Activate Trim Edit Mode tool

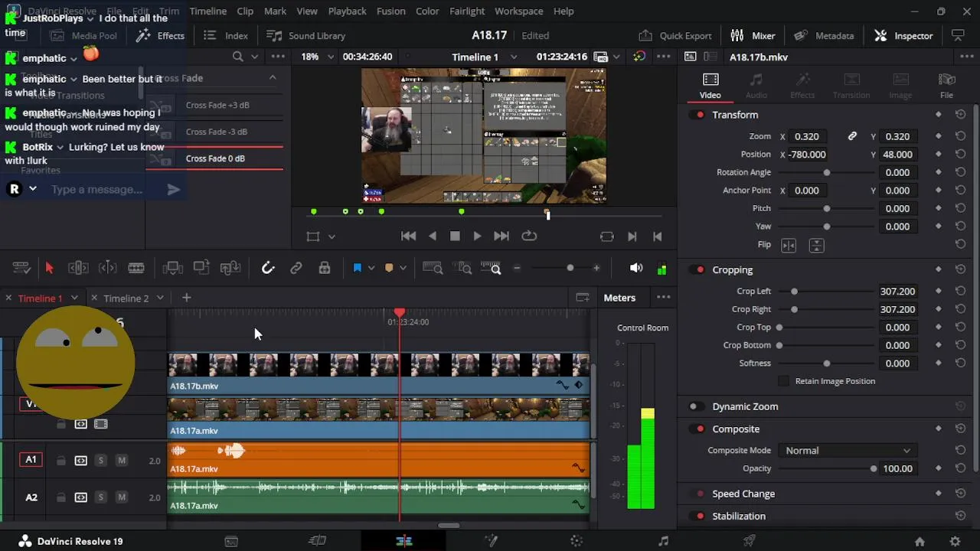click(78, 268)
